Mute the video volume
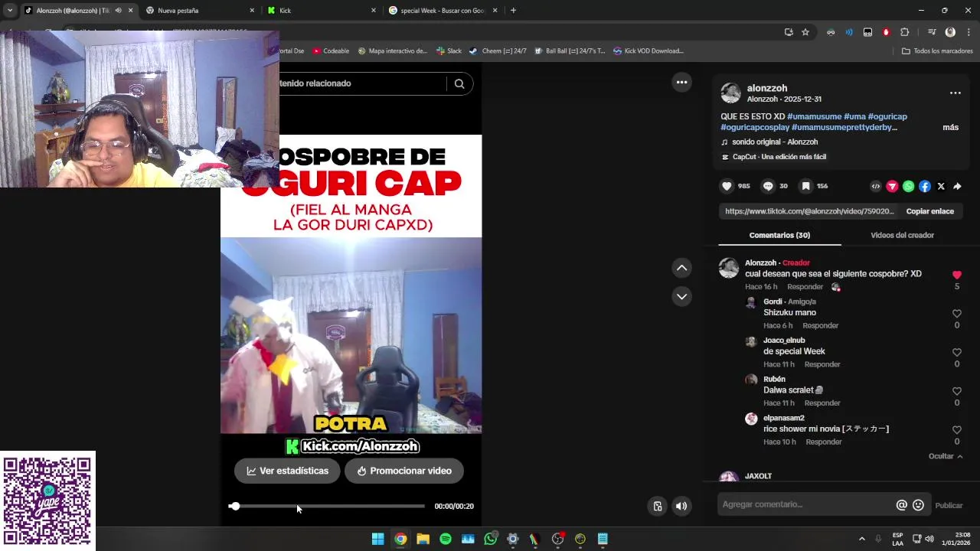980x551 pixels. [681, 506]
